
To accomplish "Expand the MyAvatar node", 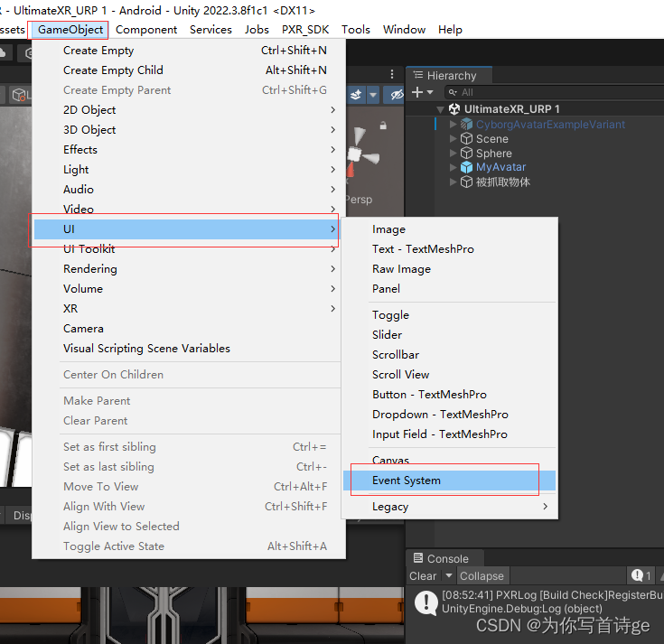I will point(454,167).
